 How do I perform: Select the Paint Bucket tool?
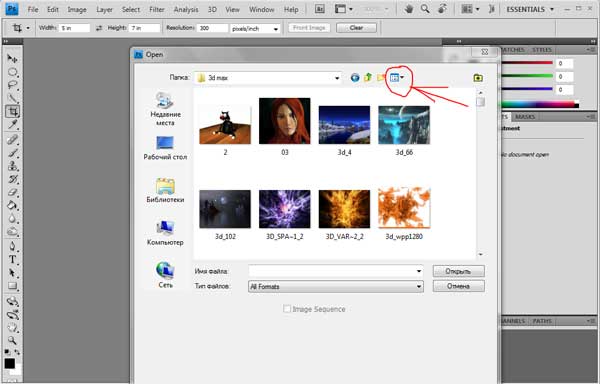12,205
